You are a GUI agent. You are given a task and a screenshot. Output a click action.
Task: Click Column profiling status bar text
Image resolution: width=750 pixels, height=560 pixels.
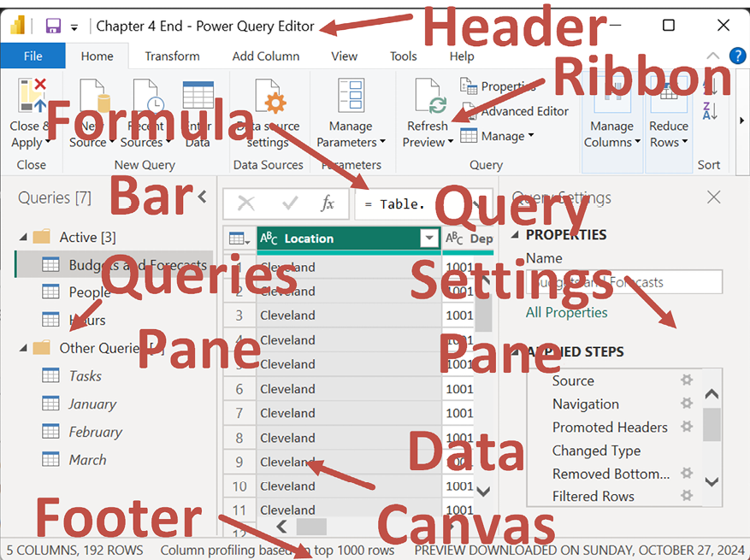(277, 550)
